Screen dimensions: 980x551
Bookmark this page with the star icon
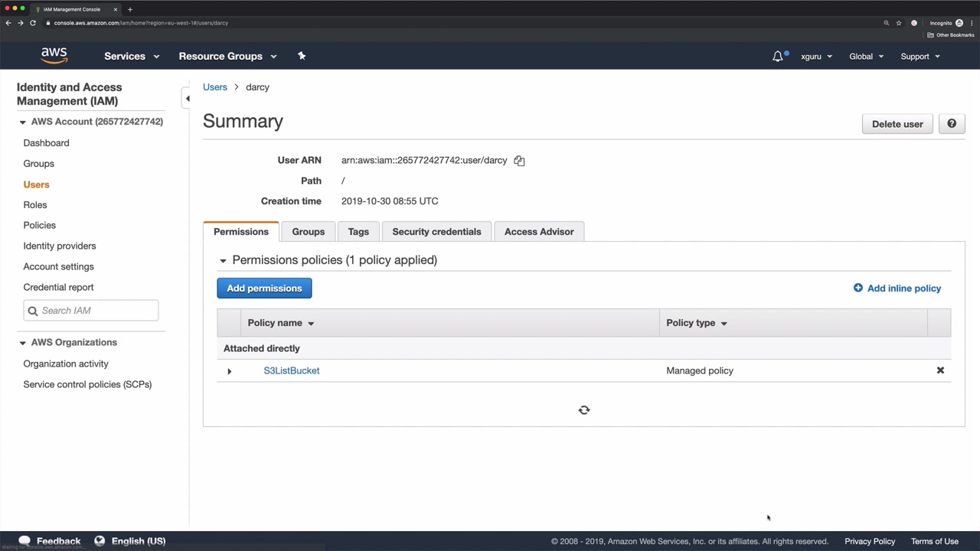click(899, 23)
